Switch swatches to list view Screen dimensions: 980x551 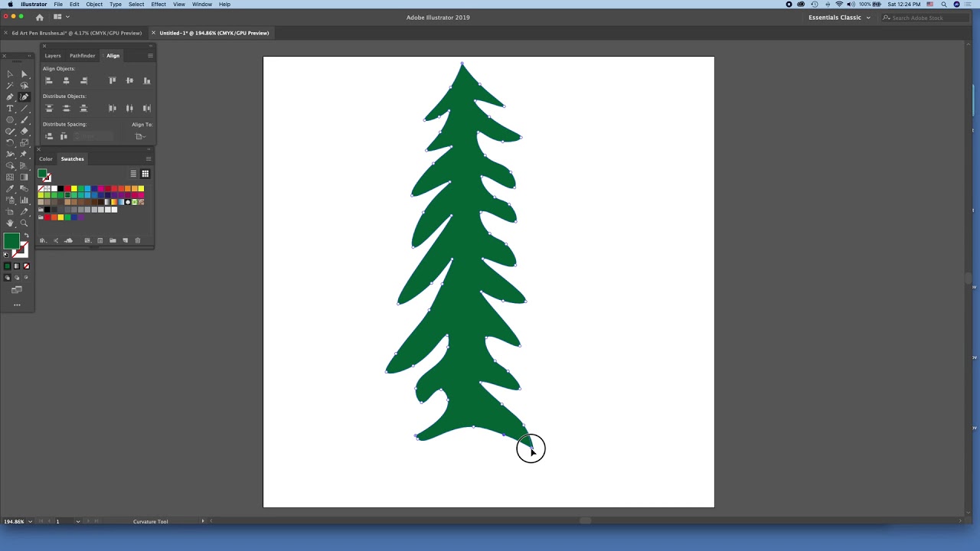click(x=133, y=174)
